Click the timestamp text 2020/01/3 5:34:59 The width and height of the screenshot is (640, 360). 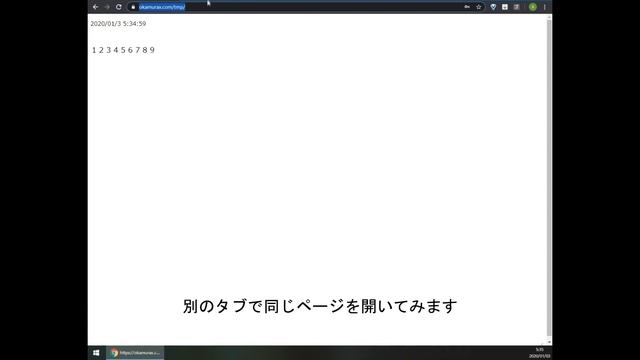(x=118, y=24)
